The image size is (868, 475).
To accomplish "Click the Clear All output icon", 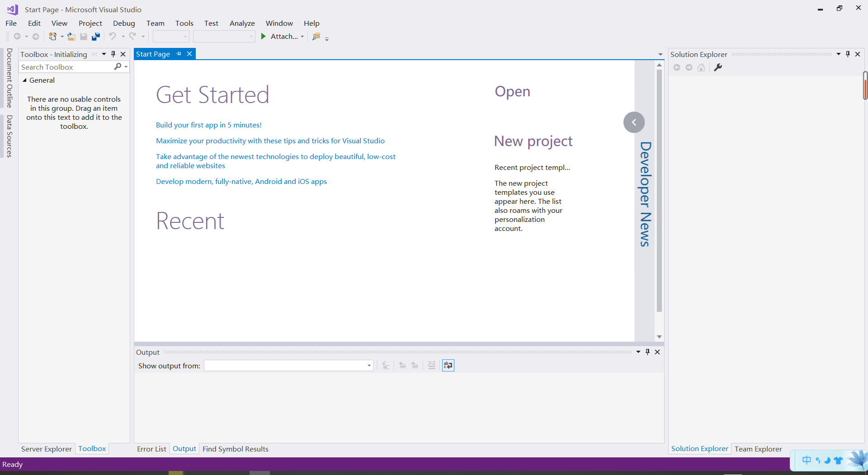I will tap(432, 365).
